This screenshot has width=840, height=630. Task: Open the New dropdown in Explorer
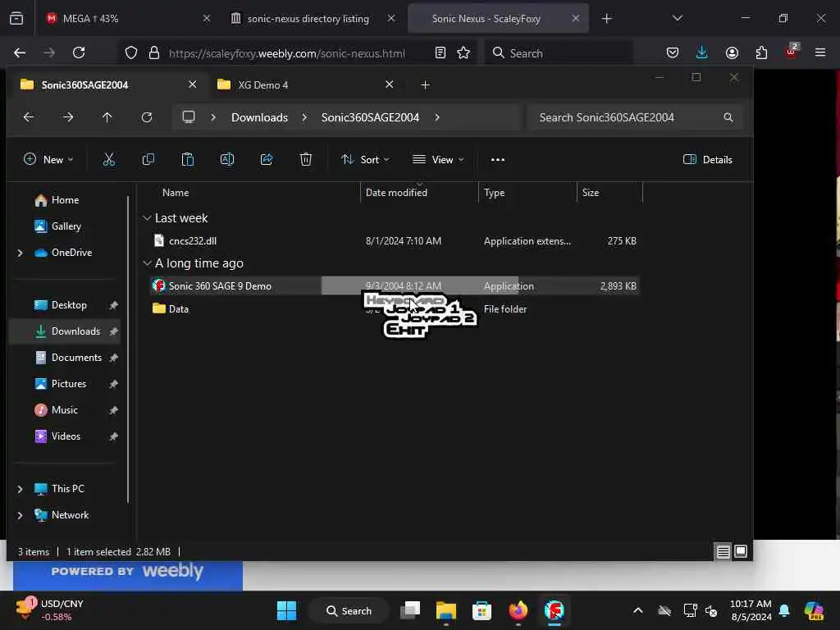pos(48,160)
